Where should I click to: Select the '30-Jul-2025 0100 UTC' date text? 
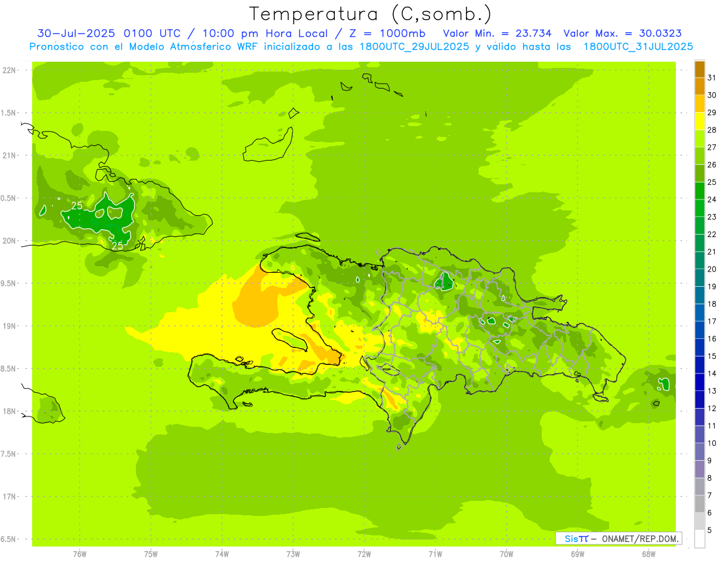click(109, 33)
